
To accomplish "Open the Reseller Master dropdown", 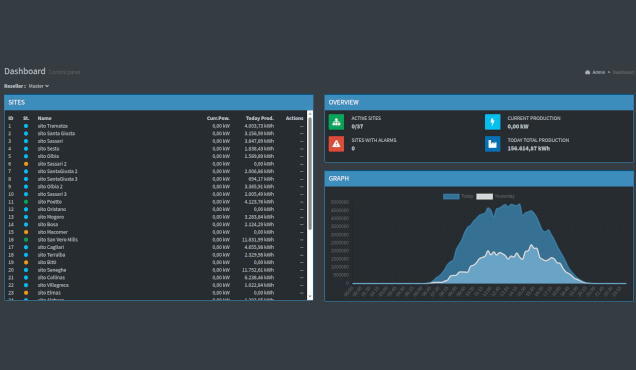I will [39, 86].
